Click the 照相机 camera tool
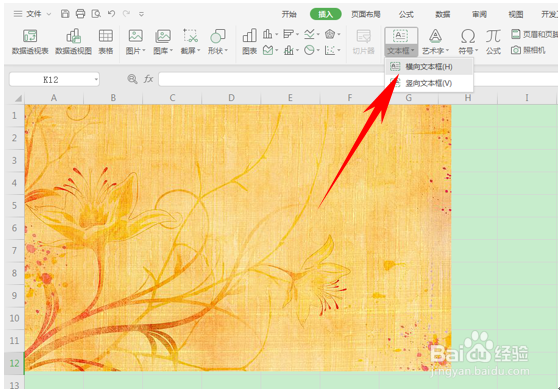Screen dimensions: 560x391 (x=528, y=50)
